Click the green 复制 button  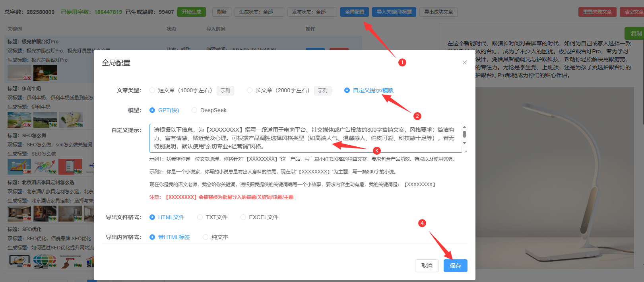point(634,33)
